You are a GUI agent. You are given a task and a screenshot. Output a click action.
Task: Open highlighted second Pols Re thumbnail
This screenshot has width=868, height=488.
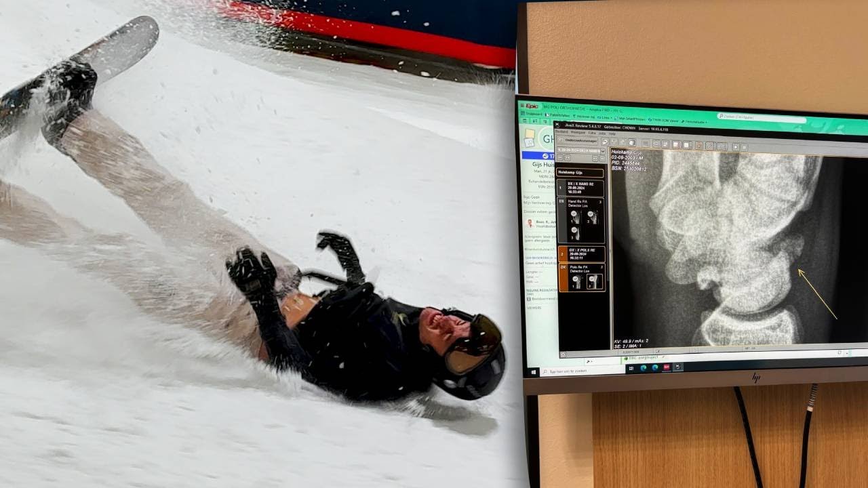click(594, 281)
